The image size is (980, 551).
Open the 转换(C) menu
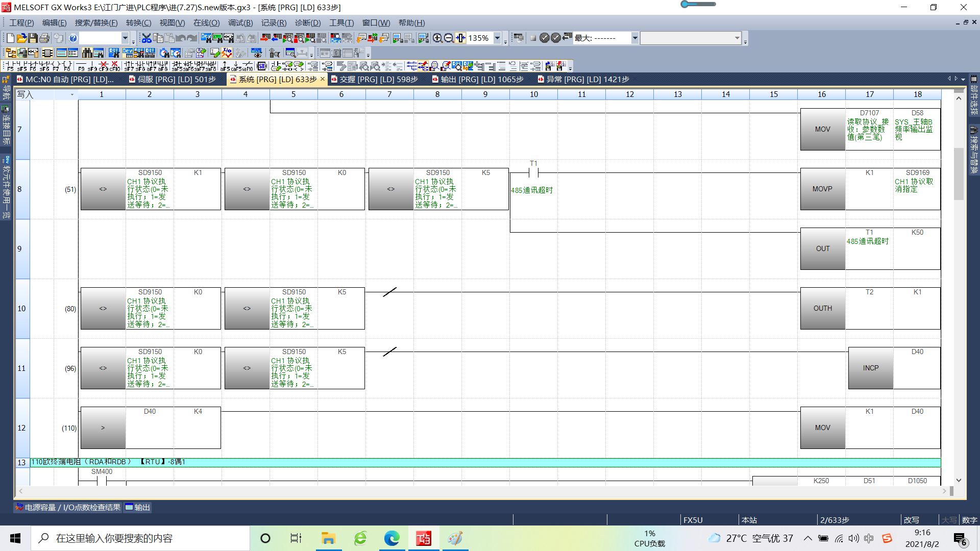coord(138,23)
